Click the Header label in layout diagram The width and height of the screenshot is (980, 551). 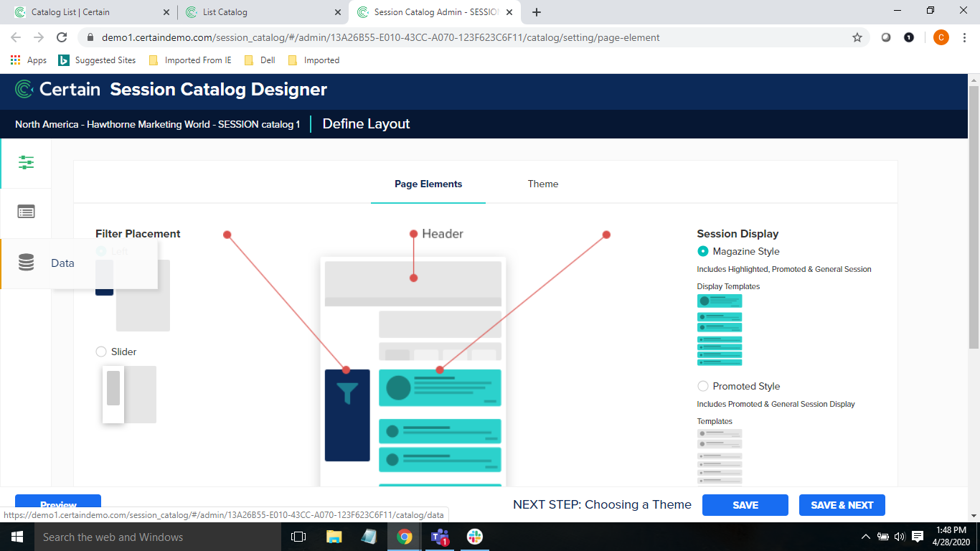pyautogui.click(x=443, y=234)
